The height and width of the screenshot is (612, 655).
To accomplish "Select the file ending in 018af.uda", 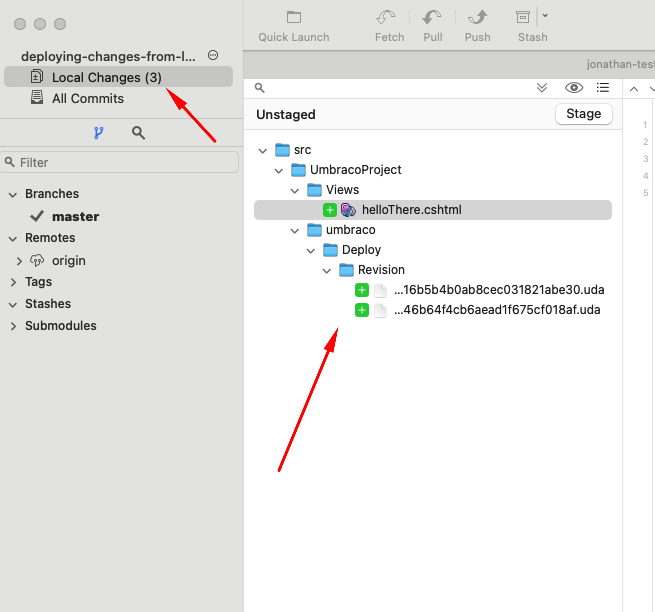I will [x=497, y=310].
